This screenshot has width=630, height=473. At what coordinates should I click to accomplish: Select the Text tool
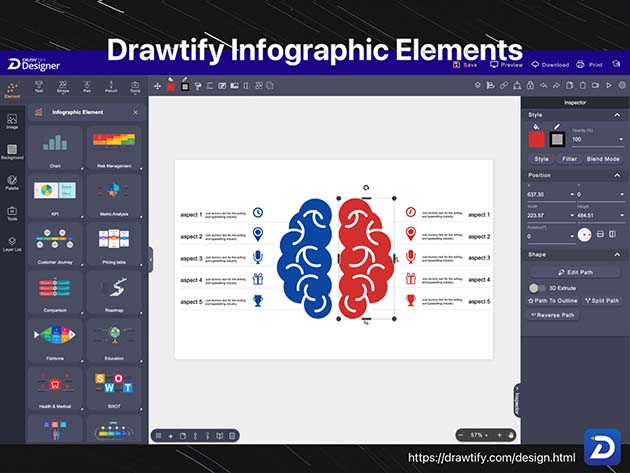click(39, 87)
